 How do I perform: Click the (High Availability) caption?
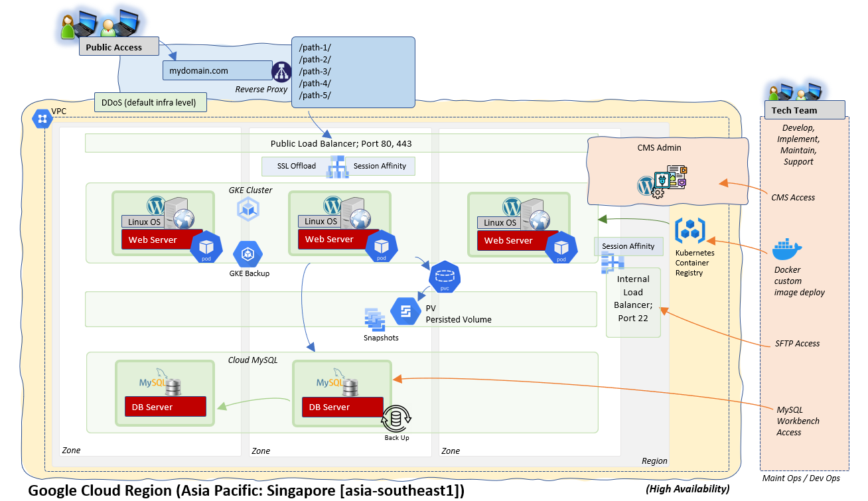tap(687, 489)
